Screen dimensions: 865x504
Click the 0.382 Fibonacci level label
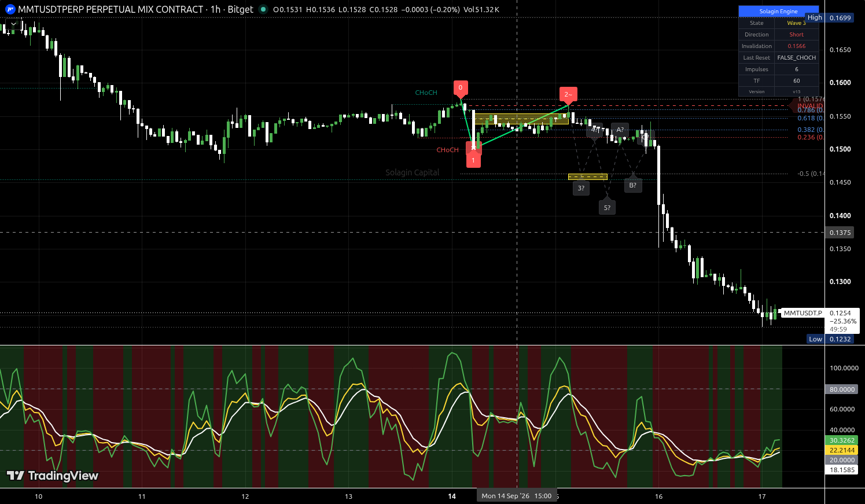[x=811, y=130]
